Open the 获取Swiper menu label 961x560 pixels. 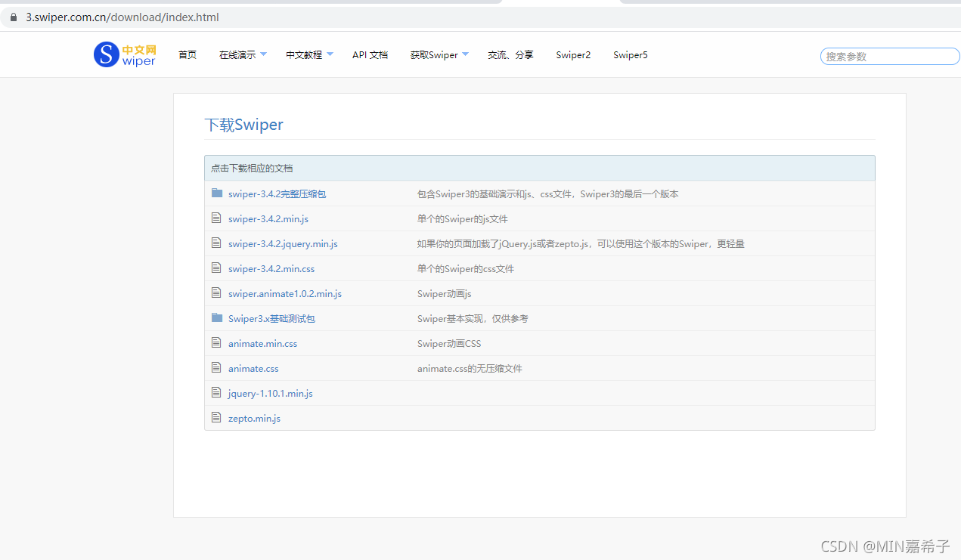(434, 55)
